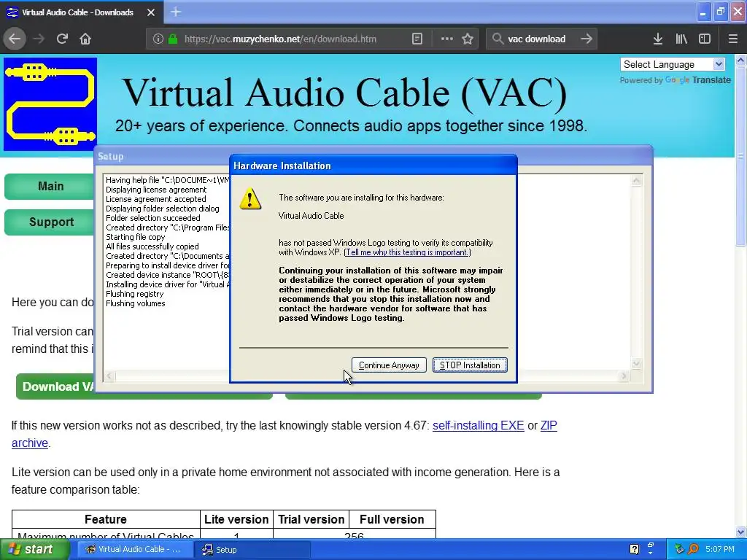This screenshot has height=560, width=747.
Task: Click the Firefox forward arrow button
Action: coord(39,39)
